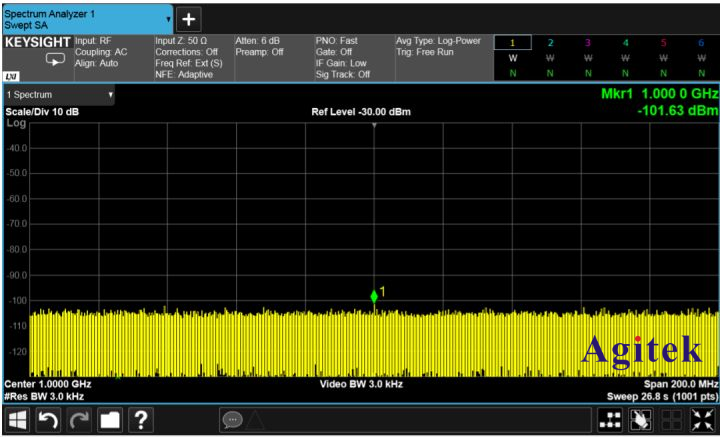Open the help question mark icon
Viewport: 720px width, 437px height.
click(141, 421)
